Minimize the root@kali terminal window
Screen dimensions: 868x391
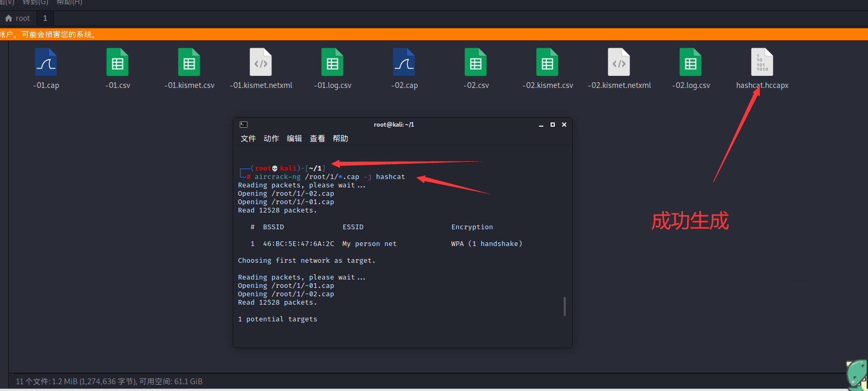click(x=541, y=125)
